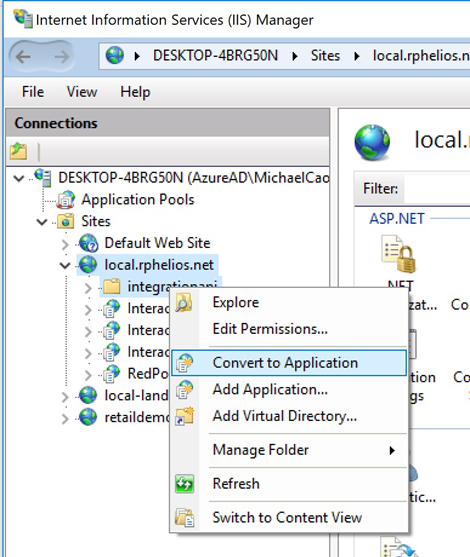Collapse the DESKTOP-4BRG50N server node
This screenshot has height=557, width=470.
[19, 178]
